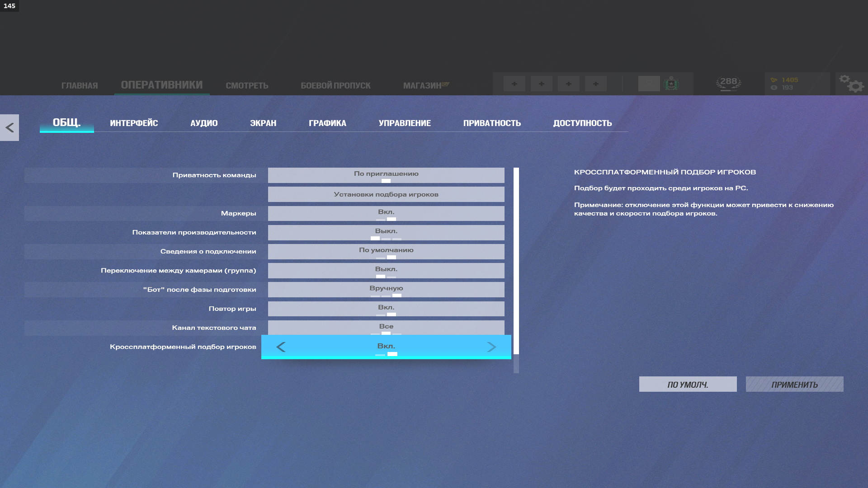The image size is (868, 488).
Task: Select the Кроссплатформенный подбор игроков row label
Action: tap(183, 347)
